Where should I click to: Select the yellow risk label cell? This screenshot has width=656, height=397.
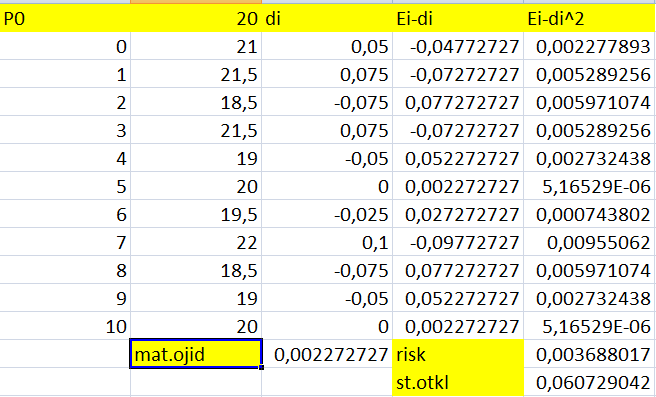pyautogui.click(x=458, y=354)
